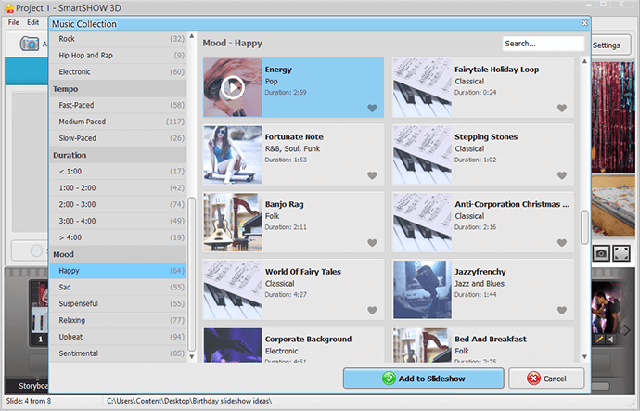Click Bed And Breakfast thumbnail
This screenshot has height=411, width=640.
422,345
